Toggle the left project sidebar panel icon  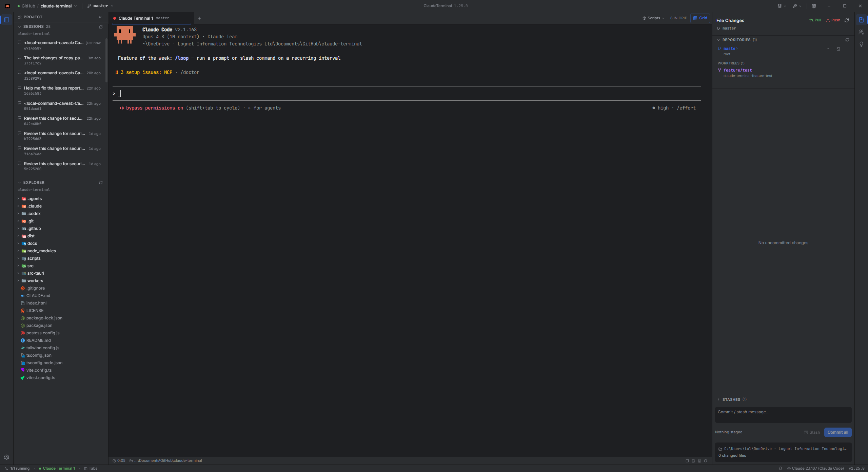(6, 20)
